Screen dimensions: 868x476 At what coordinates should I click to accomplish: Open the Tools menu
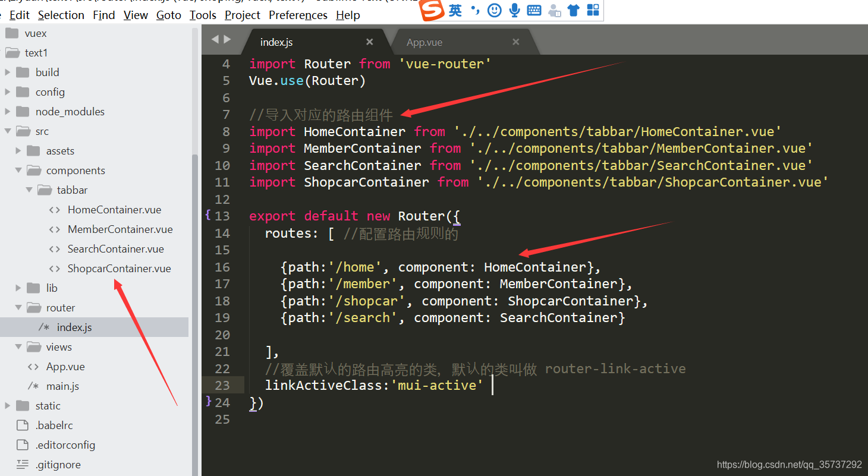[203, 15]
